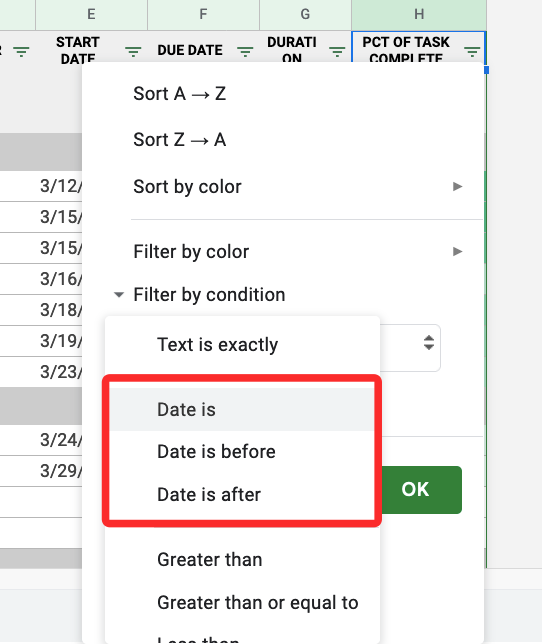This screenshot has width=542, height=644.
Task: Select Greater than or equal to condition
Action: (242, 603)
